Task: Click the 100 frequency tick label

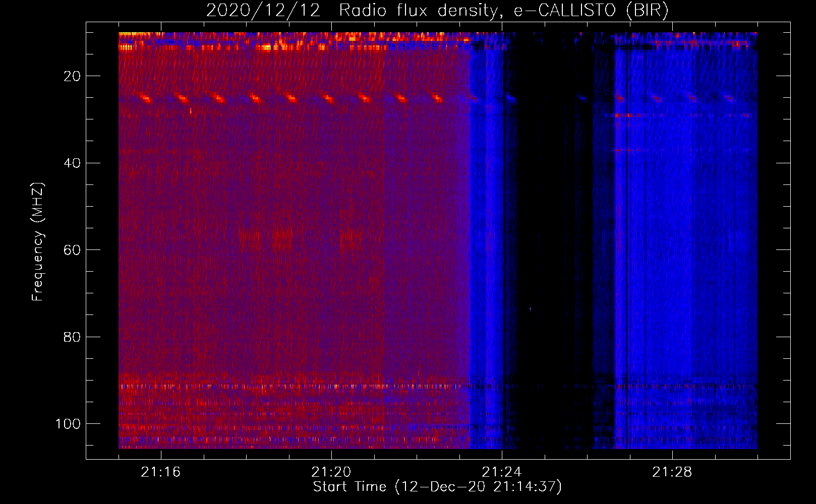Action: click(68, 424)
